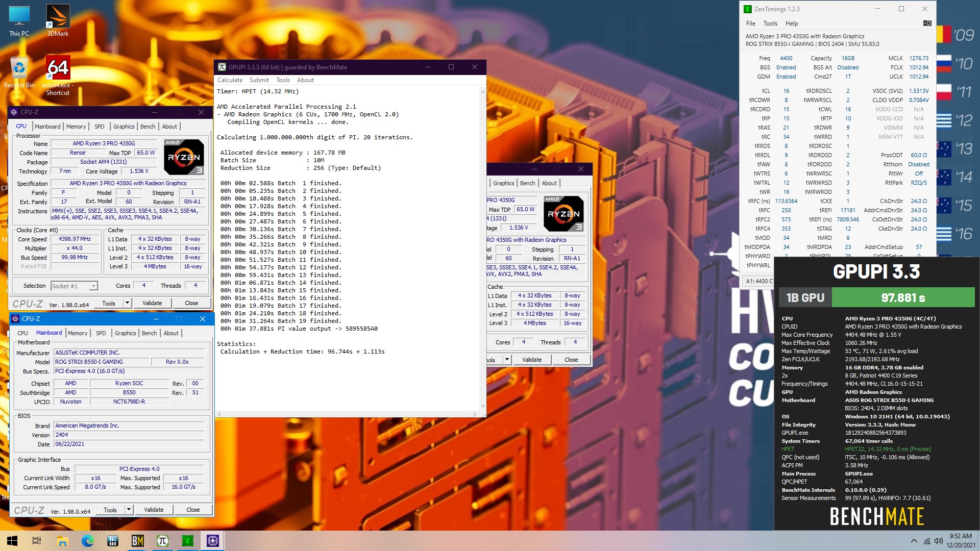Screen dimensions: 980x551
Task: Click the Ryzen logo in right CPU-Z window
Action: click(x=563, y=214)
